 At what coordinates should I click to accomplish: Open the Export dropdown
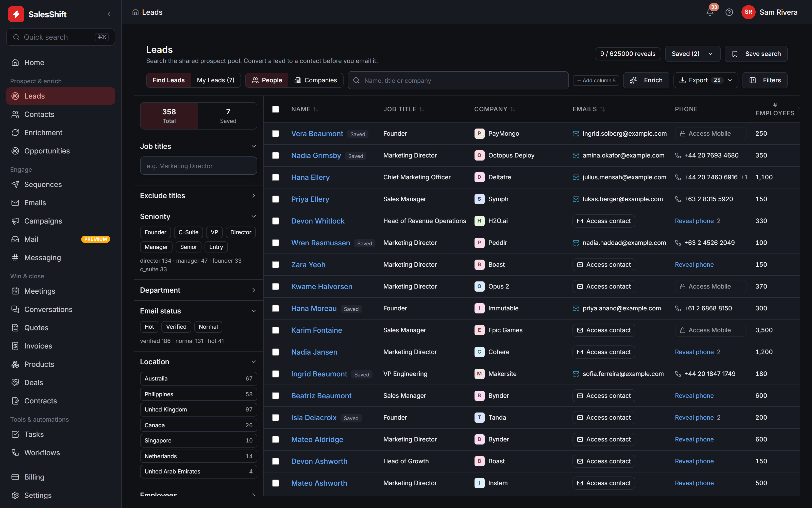point(706,80)
